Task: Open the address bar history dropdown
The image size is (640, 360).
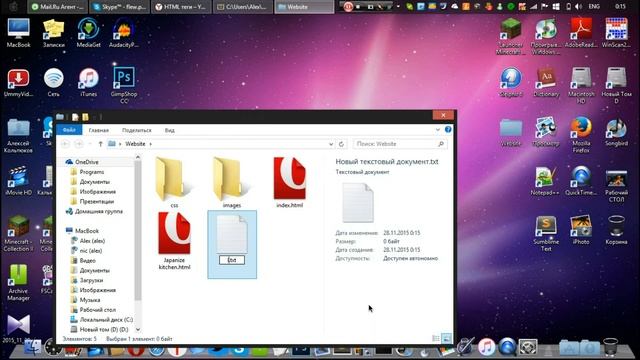Action: 331,144
